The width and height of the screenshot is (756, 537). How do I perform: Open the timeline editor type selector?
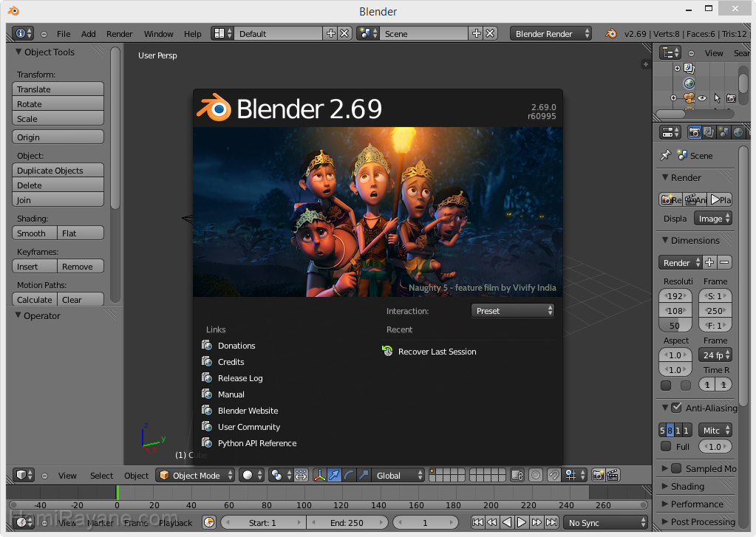click(x=22, y=522)
